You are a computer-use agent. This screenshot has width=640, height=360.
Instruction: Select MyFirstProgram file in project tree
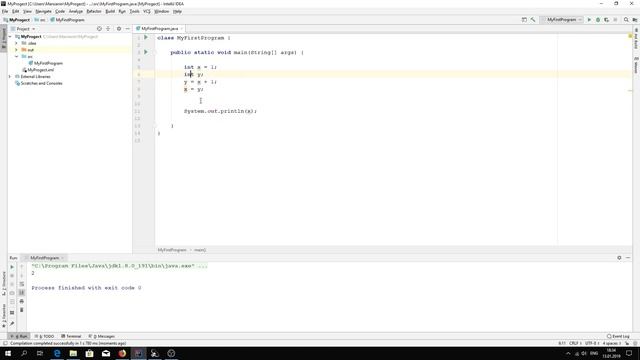[46, 63]
